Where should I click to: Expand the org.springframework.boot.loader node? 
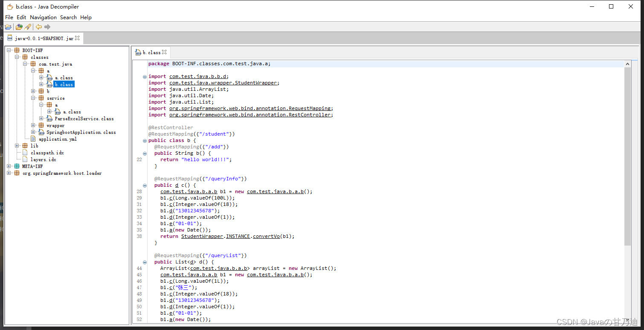[x=9, y=173]
